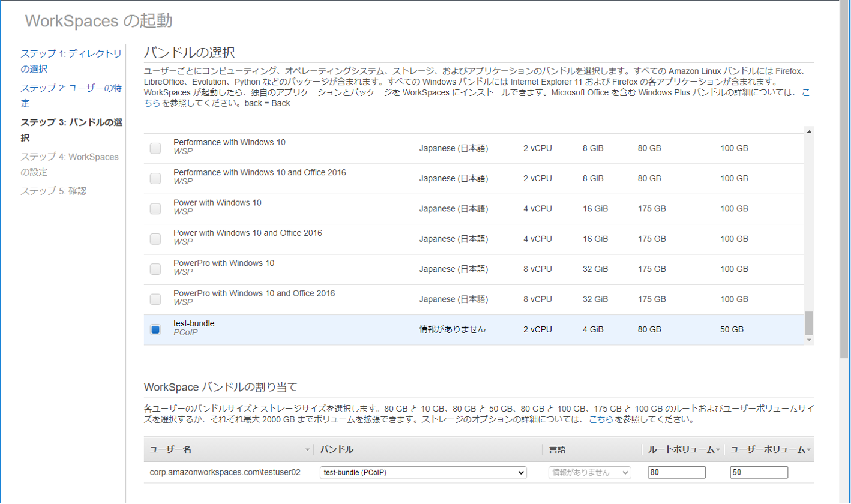Viewport: 851px width, 504px height.
Task: Click the bundle list scrollbar thumb
Action: point(809,323)
